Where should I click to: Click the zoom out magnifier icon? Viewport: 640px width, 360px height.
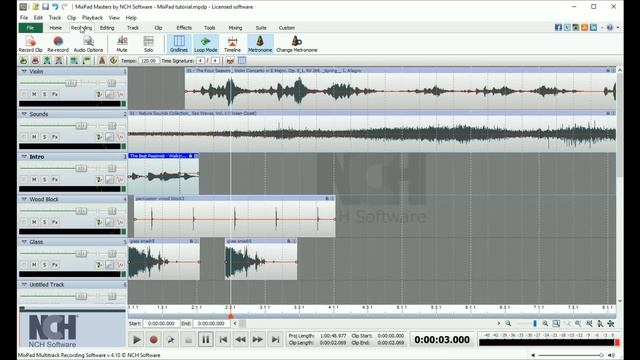pos(508,323)
